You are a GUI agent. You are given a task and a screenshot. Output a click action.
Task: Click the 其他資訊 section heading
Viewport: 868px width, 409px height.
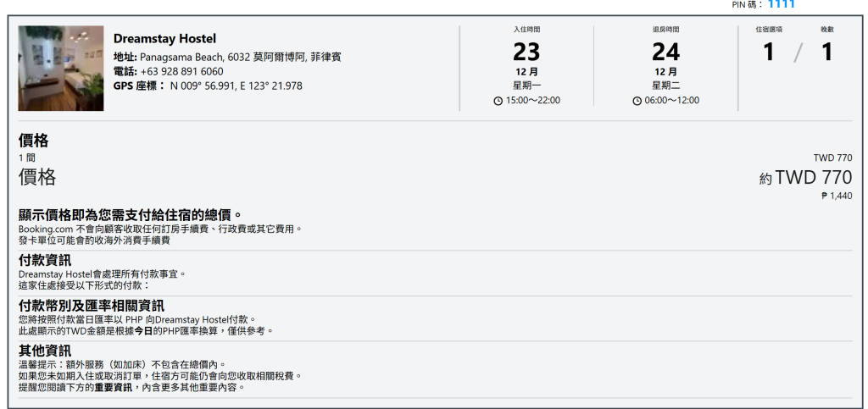tap(45, 351)
